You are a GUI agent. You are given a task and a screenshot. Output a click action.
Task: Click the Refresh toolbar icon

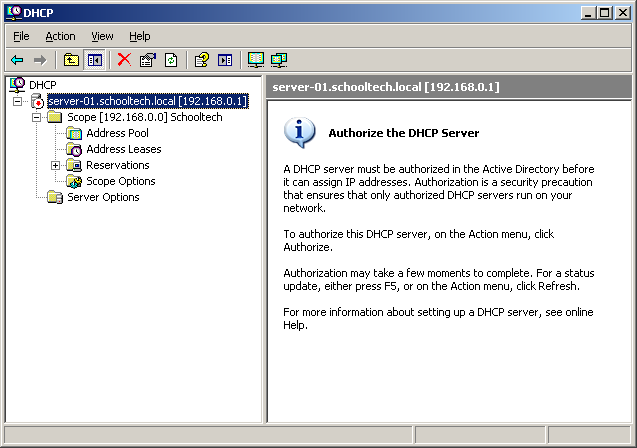(x=171, y=60)
